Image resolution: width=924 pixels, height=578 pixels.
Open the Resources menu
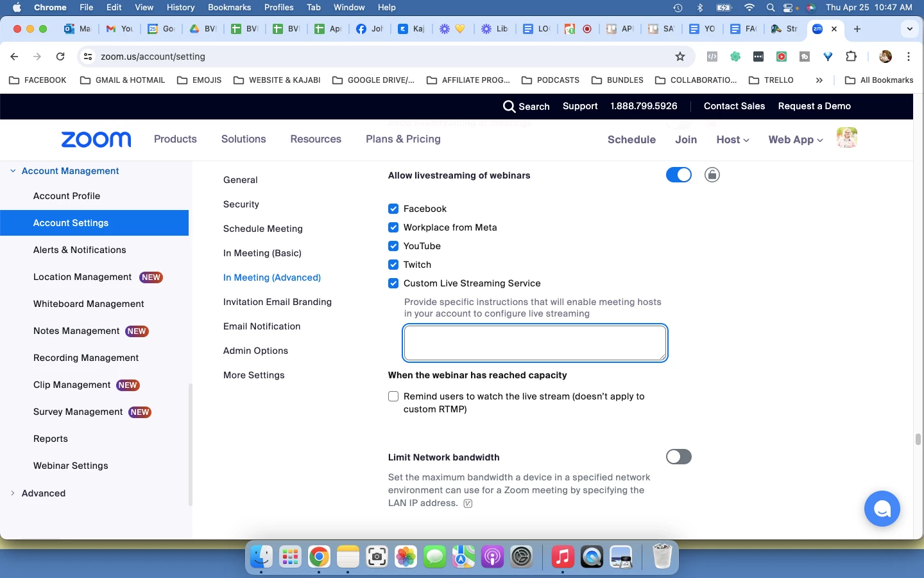click(316, 139)
